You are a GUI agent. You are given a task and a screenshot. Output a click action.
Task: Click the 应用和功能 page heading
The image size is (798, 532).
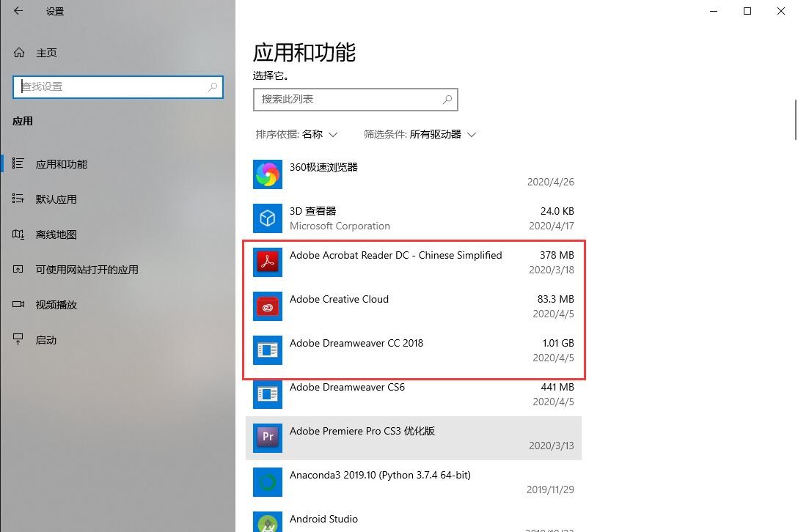click(304, 52)
